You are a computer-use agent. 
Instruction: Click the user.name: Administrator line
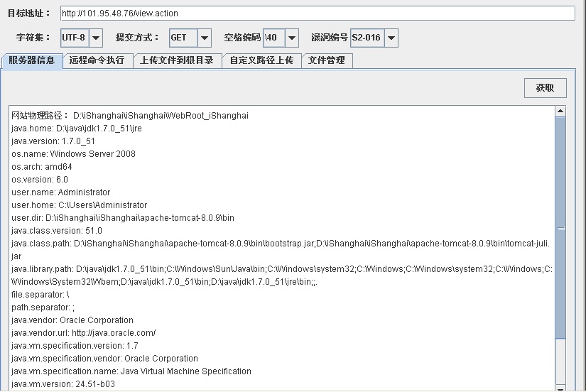tap(60, 192)
